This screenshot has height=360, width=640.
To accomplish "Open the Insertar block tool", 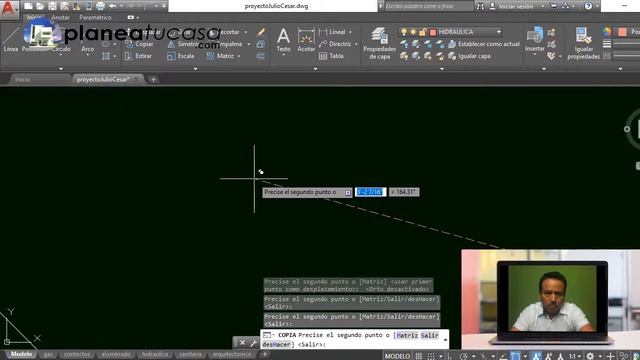I will point(534,40).
